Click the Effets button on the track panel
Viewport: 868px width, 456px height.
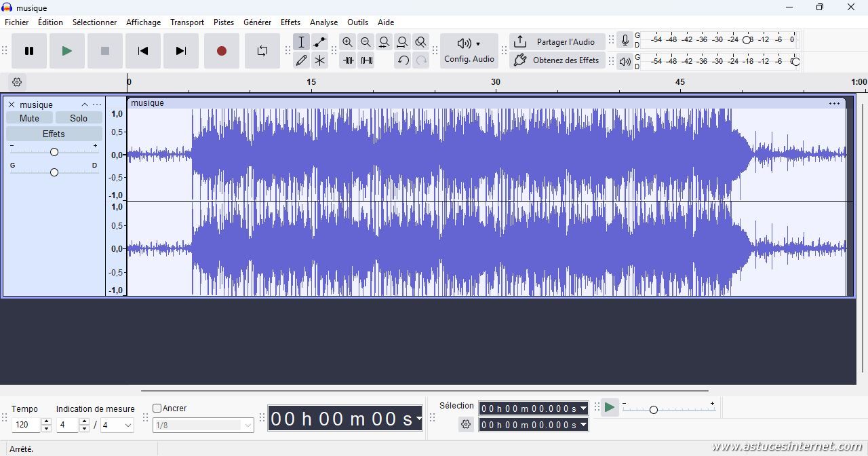tap(54, 134)
